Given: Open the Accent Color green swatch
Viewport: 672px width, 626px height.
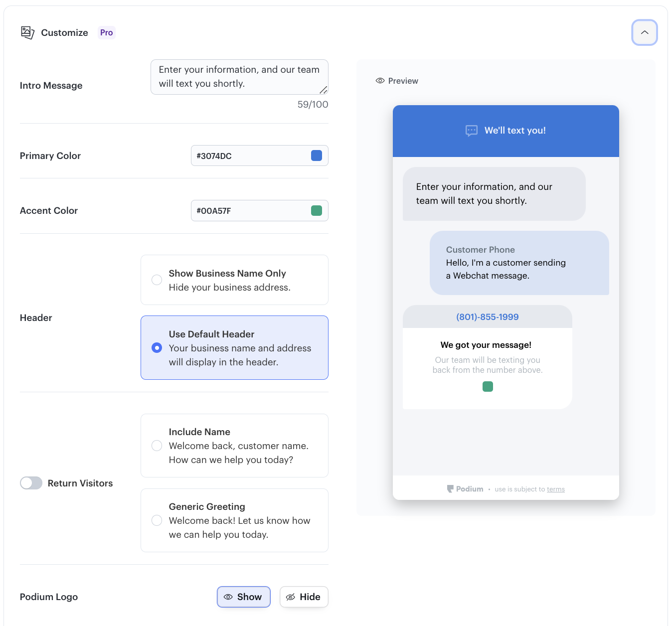Looking at the screenshot, I should [x=316, y=211].
